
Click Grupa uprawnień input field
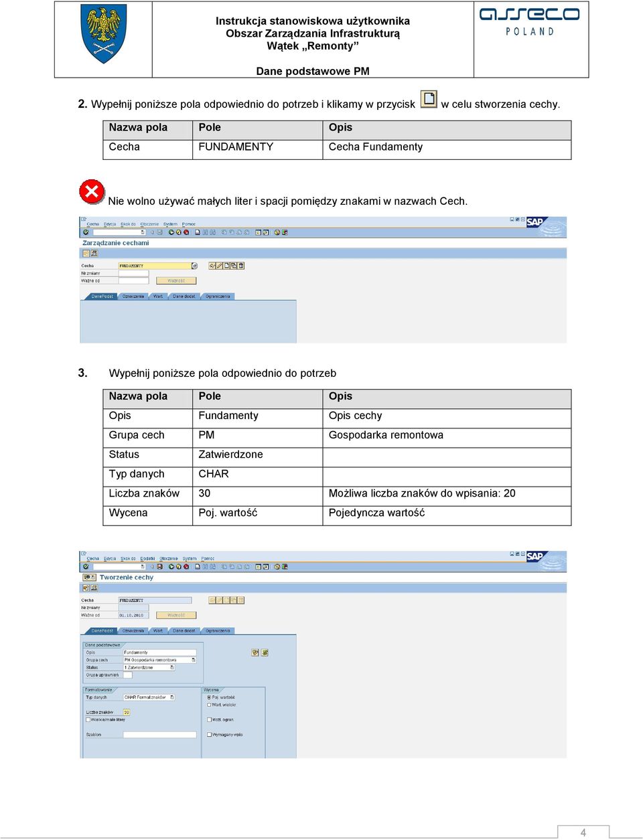coord(128,675)
